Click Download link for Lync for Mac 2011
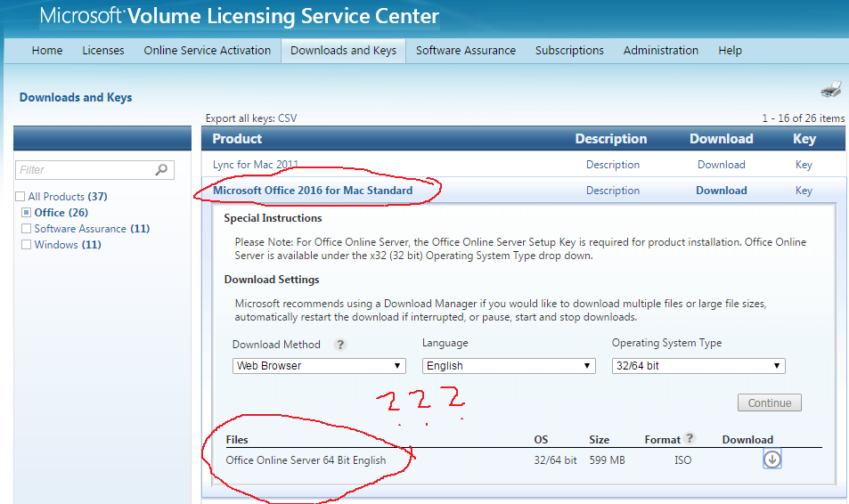The height and width of the screenshot is (504, 849). point(722,165)
